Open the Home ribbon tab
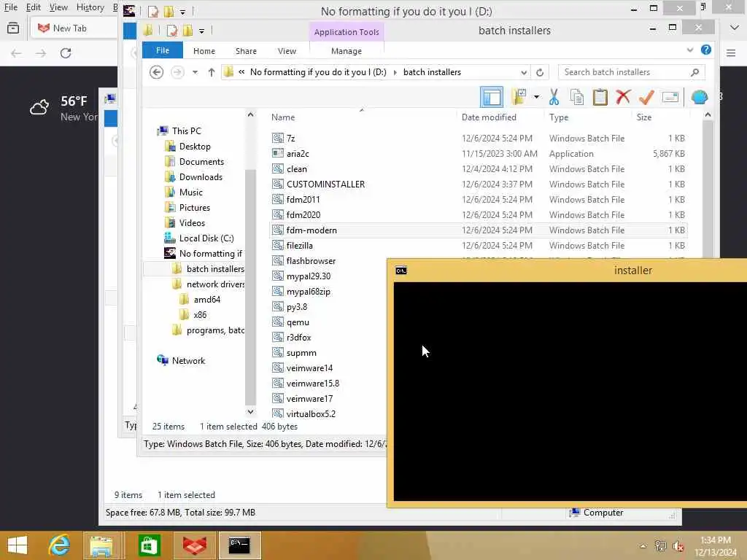This screenshot has height=560, width=747. coord(204,51)
